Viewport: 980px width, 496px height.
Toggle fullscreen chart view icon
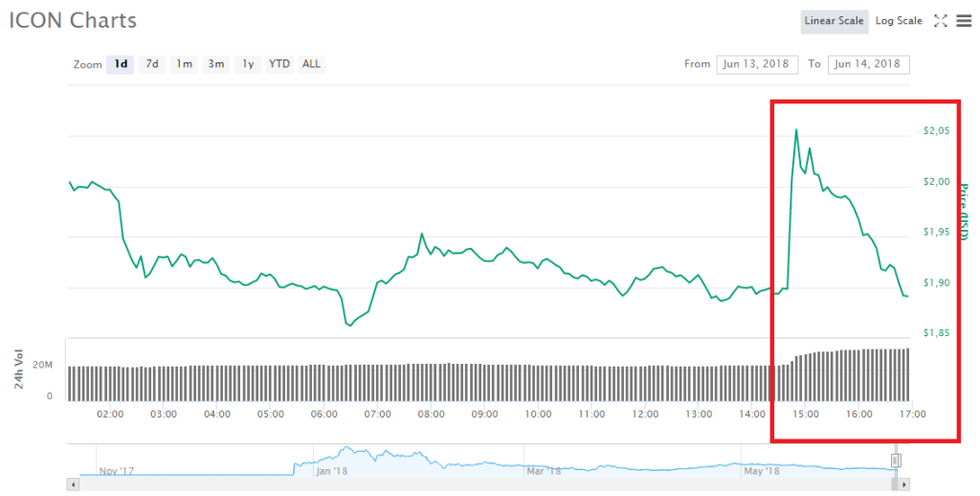pyautogui.click(x=940, y=21)
